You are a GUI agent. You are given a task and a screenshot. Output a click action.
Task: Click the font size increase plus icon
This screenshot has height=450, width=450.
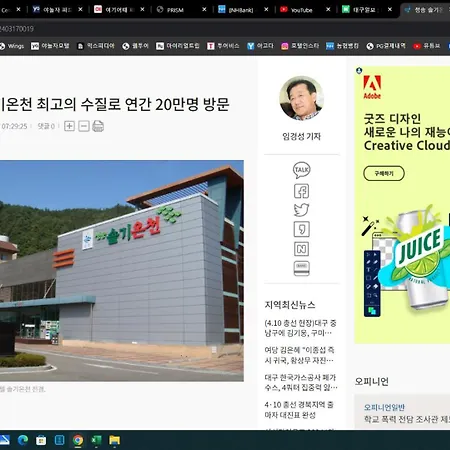point(69,126)
